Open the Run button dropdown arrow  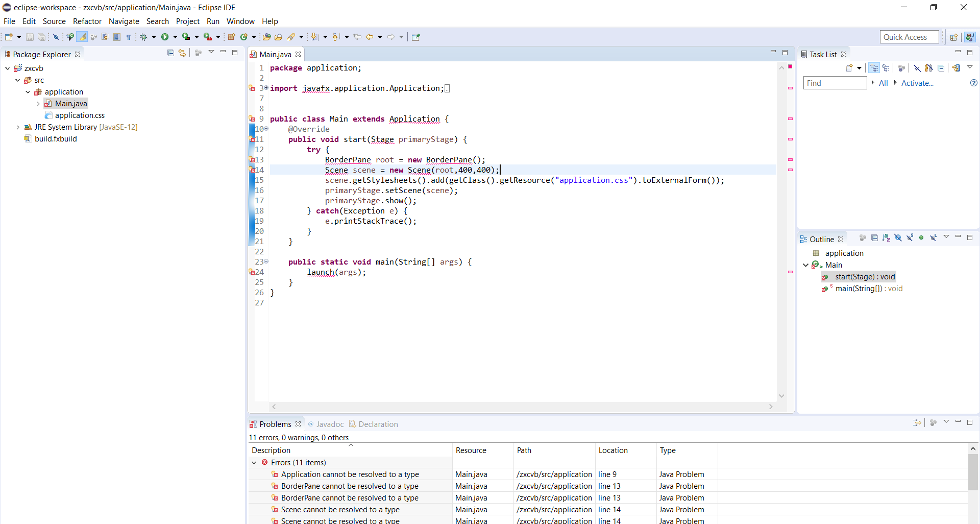coord(175,37)
